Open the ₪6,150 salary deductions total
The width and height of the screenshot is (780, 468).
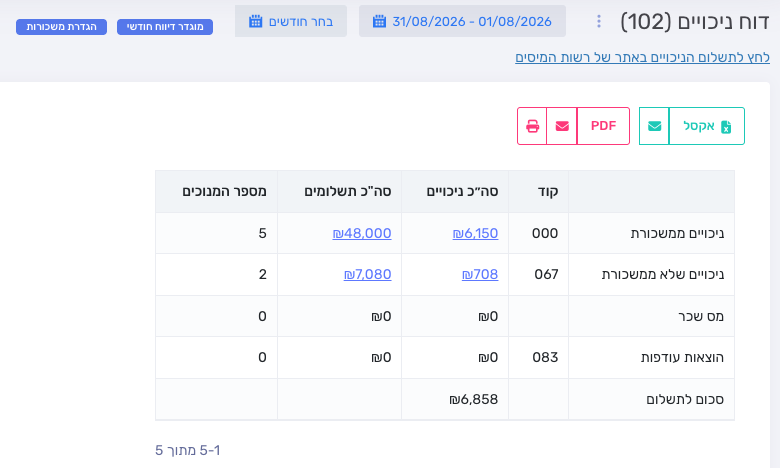pos(475,233)
